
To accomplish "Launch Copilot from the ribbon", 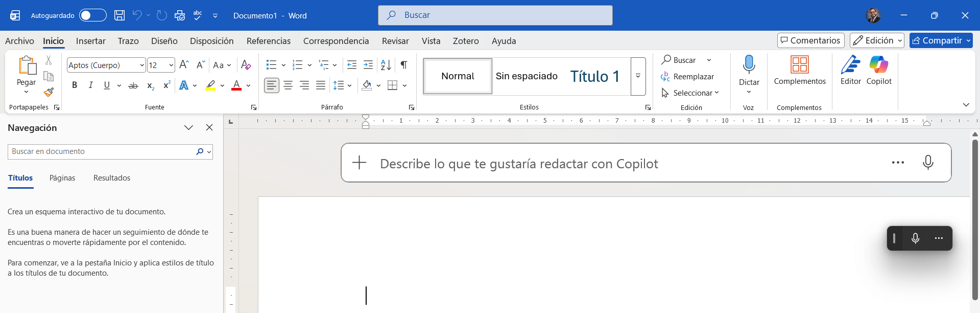I will point(879,65).
